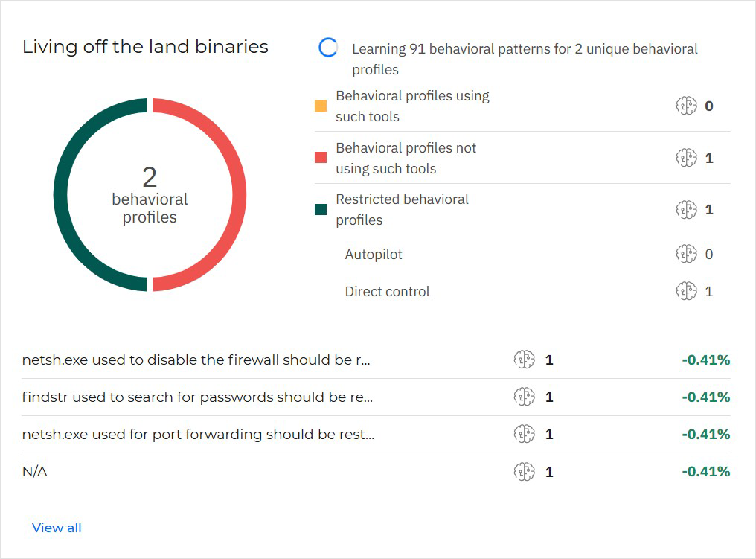756x559 pixels.
Task: Click brain icon in netsh.exe port forwarding row
Action: point(525,434)
